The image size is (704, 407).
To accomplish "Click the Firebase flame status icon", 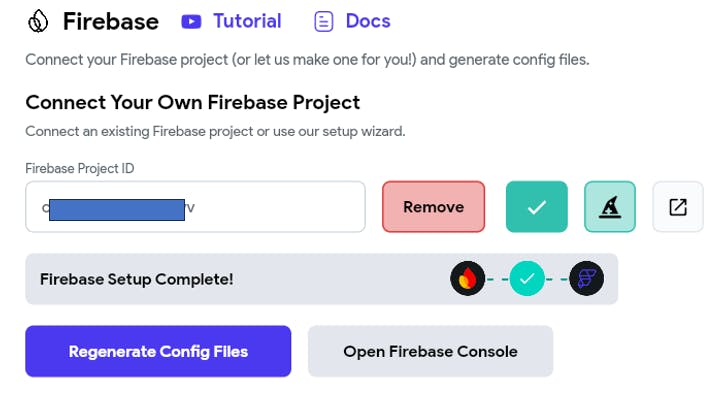I will click(x=468, y=279).
